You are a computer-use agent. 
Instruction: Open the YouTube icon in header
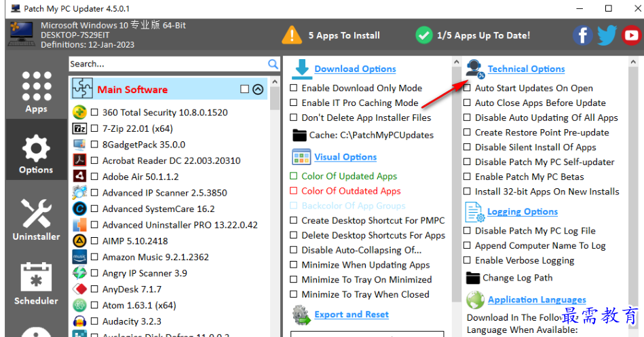[x=631, y=35]
